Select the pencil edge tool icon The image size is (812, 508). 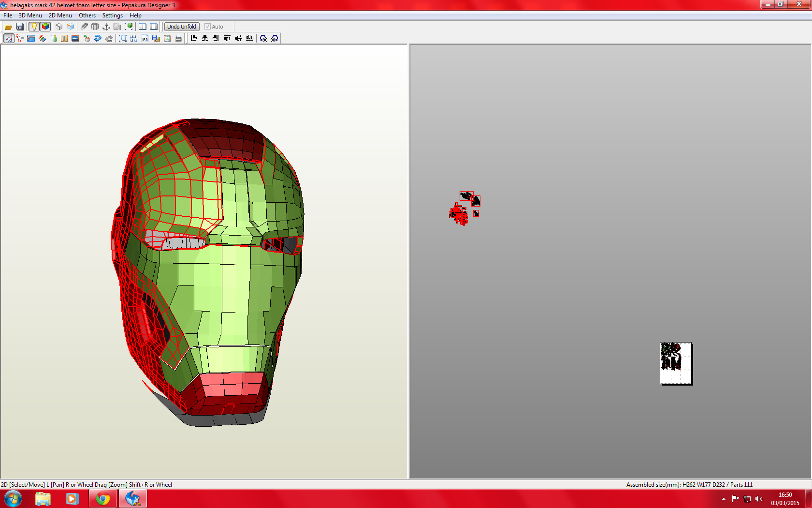(x=84, y=27)
